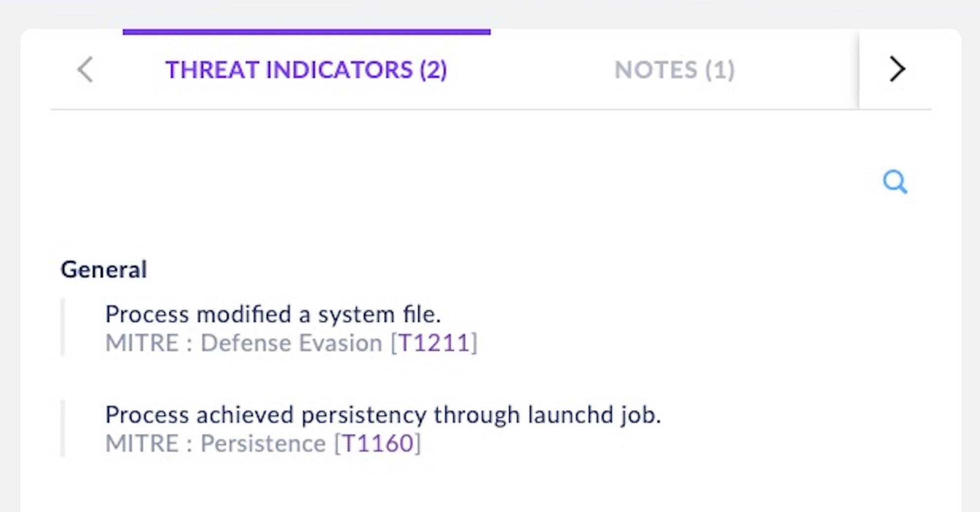
Task: Click the Defense Evasion tactic text
Action: pyautogui.click(x=291, y=343)
